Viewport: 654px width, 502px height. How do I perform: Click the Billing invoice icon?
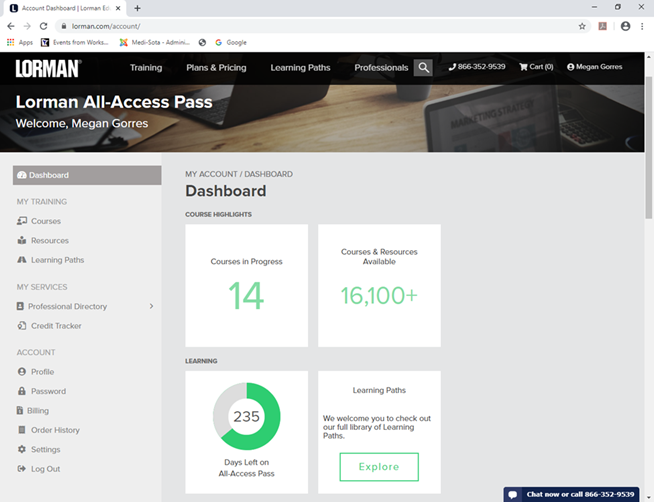click(20, 410)
